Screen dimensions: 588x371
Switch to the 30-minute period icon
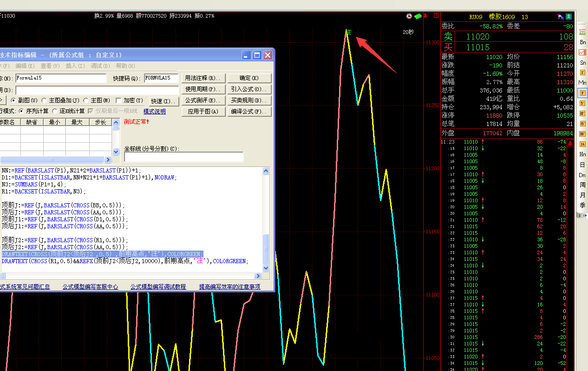[582, 134]
